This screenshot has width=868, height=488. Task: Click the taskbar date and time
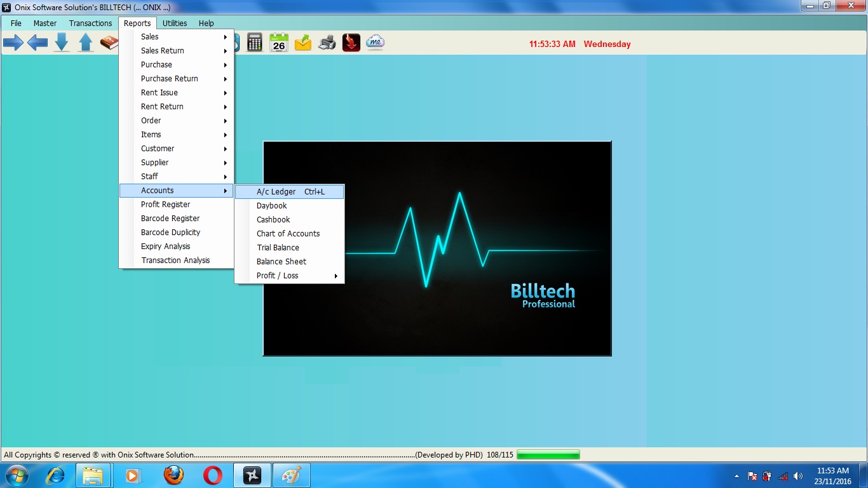[833, 476]
